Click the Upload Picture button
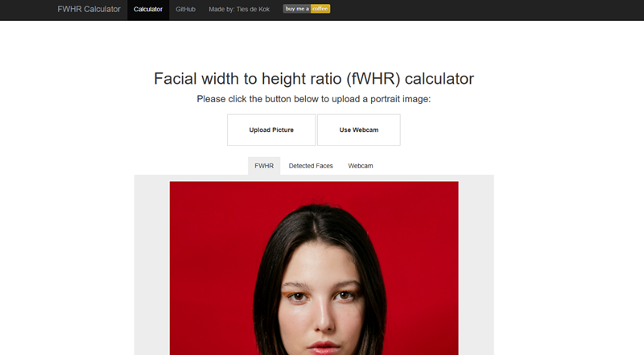This screenshot has width=644, height=355. click(271, 130)
